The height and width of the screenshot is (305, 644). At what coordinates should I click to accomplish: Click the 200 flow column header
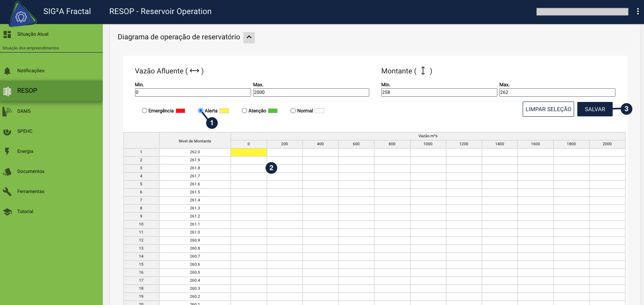(284, 144)
